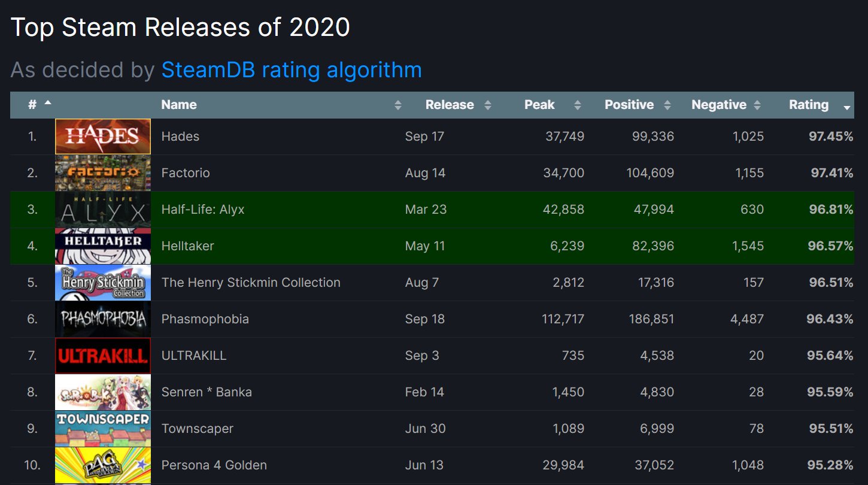
Task: Open the Factorio name link
Action: click(x=186, y=173)
